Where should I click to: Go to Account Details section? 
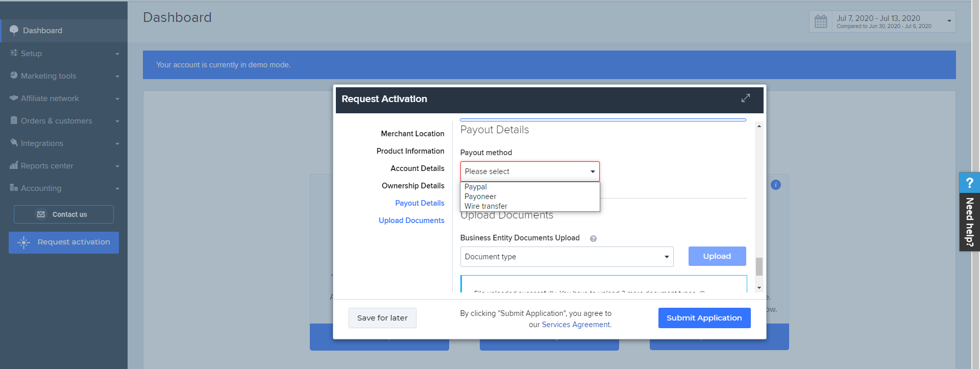(x=418, y=168)
